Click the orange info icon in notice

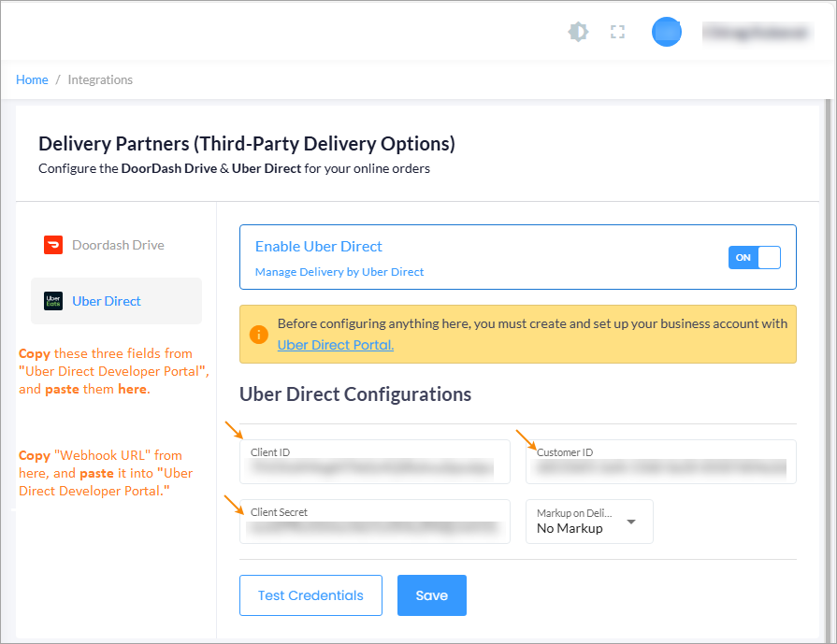coord(259,335)
